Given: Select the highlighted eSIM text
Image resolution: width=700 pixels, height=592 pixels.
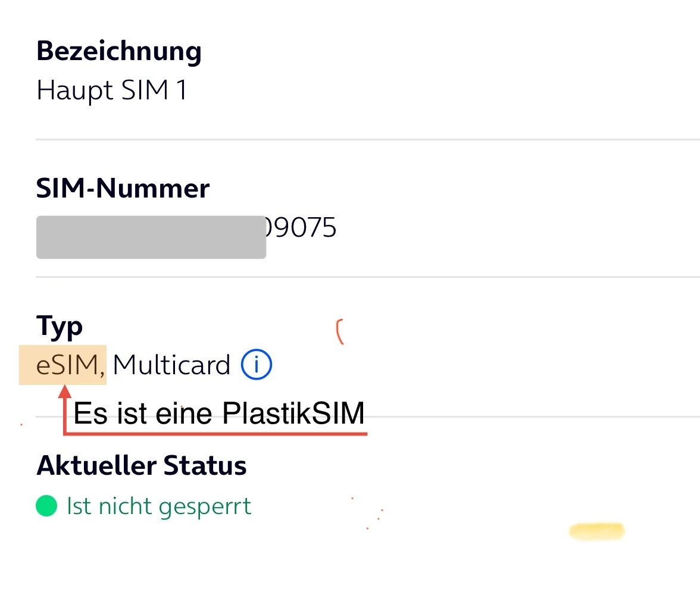Looking at the screenshot, I should pyautogui.click(x=62, y=365).
